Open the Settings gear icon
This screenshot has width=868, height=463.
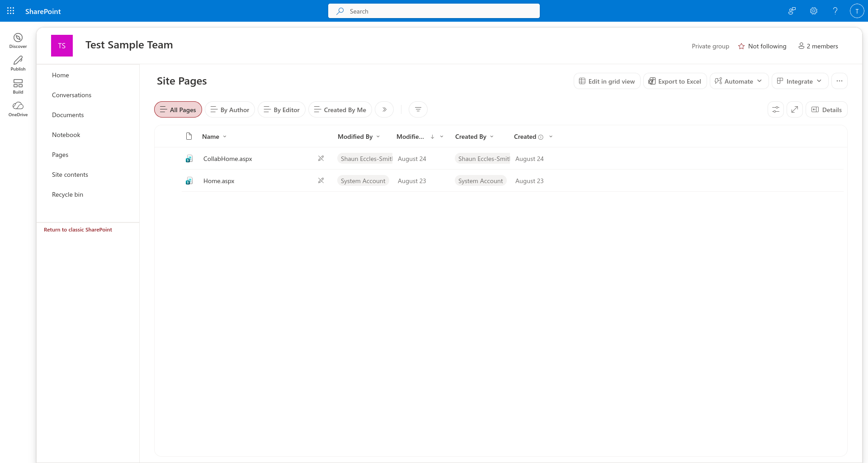coord(814,11)
